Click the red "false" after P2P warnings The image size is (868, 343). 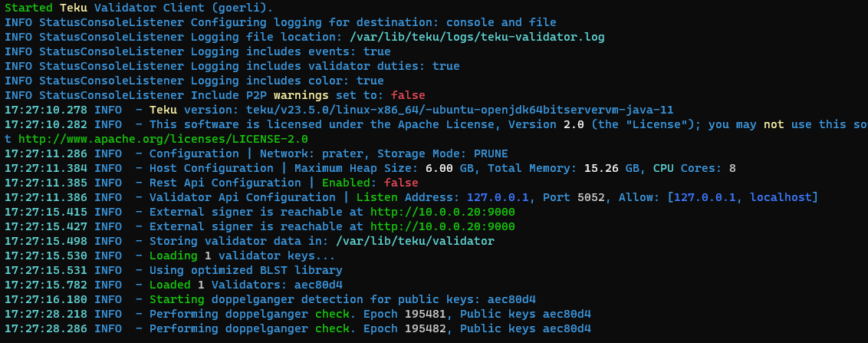coord(408,95)
